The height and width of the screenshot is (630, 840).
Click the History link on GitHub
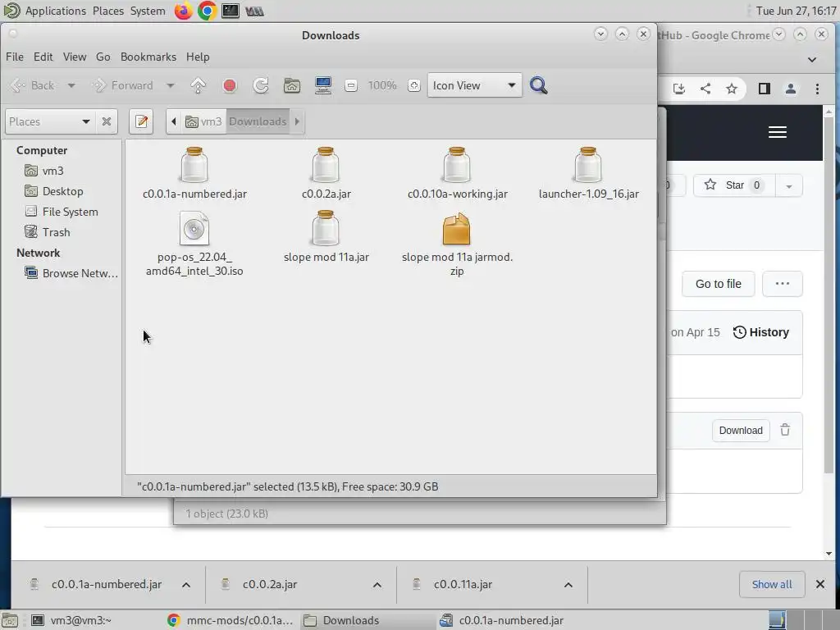761,332
